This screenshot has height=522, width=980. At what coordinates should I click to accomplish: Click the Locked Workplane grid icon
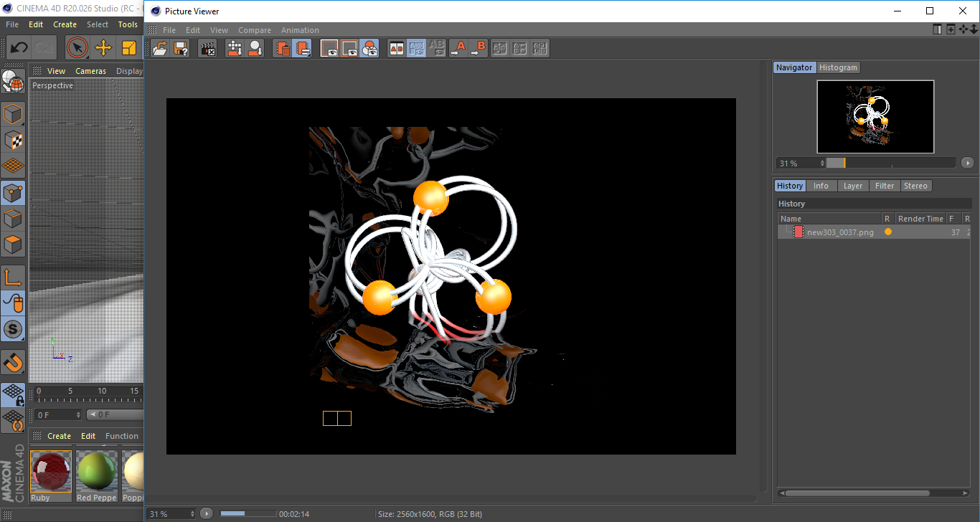(13, 394)
